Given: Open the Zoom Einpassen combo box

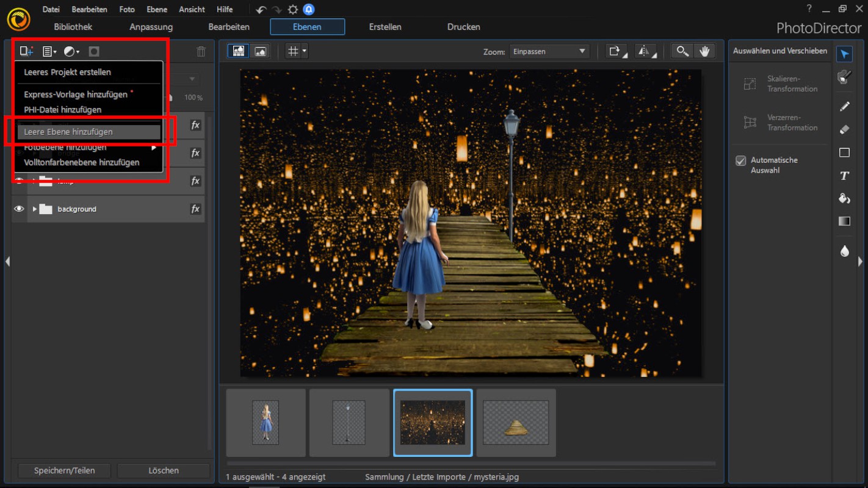Looking at the screenshot, I should 549,51.
